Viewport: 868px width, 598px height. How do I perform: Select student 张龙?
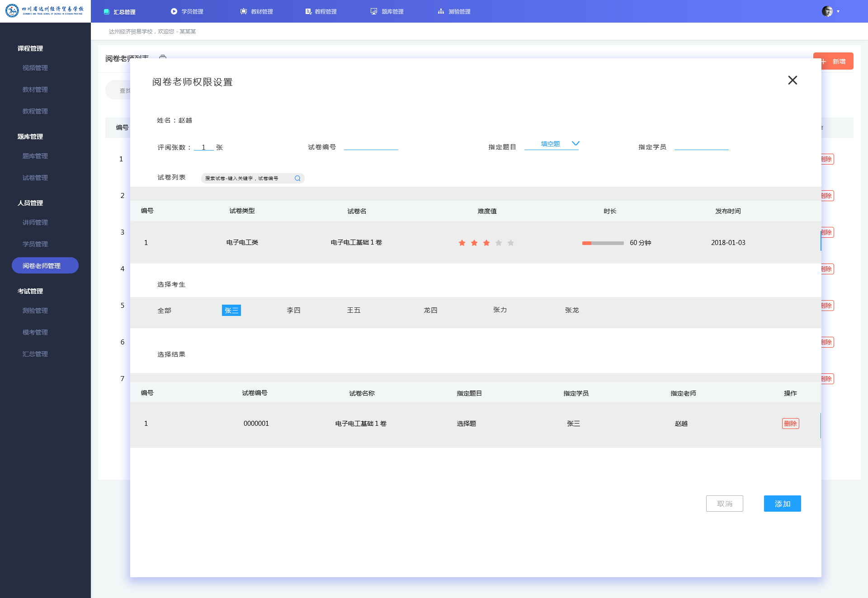coord(572,310)
